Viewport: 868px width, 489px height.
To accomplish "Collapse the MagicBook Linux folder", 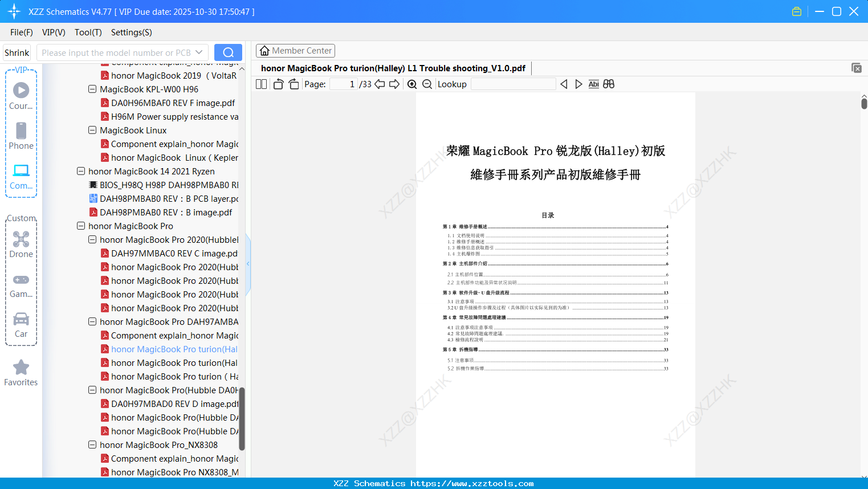I will tap(92, 130).
